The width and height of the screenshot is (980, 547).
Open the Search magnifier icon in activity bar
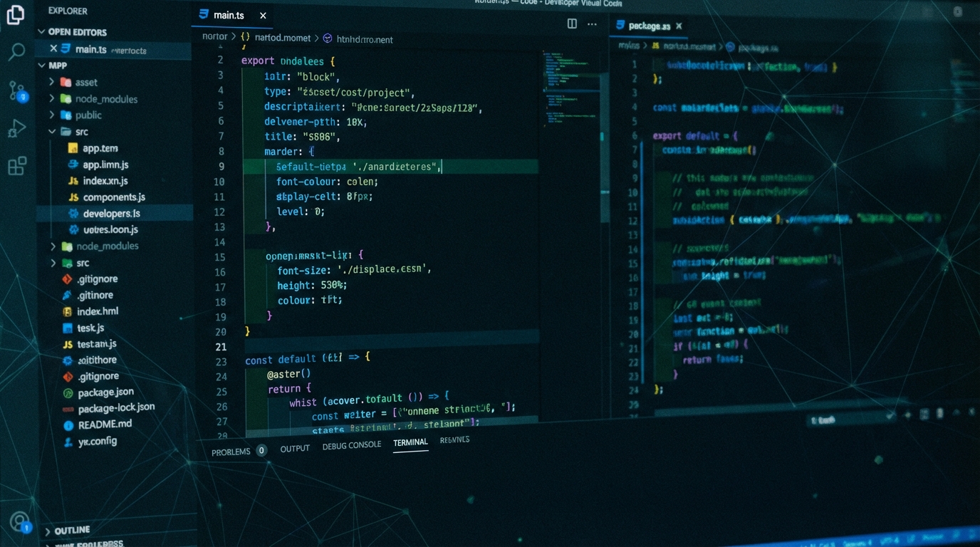[16, 51]
